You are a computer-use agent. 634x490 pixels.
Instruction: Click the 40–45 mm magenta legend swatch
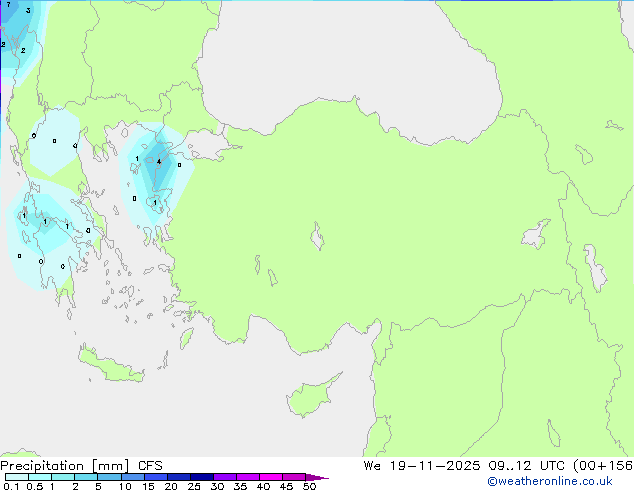point(271,477)
